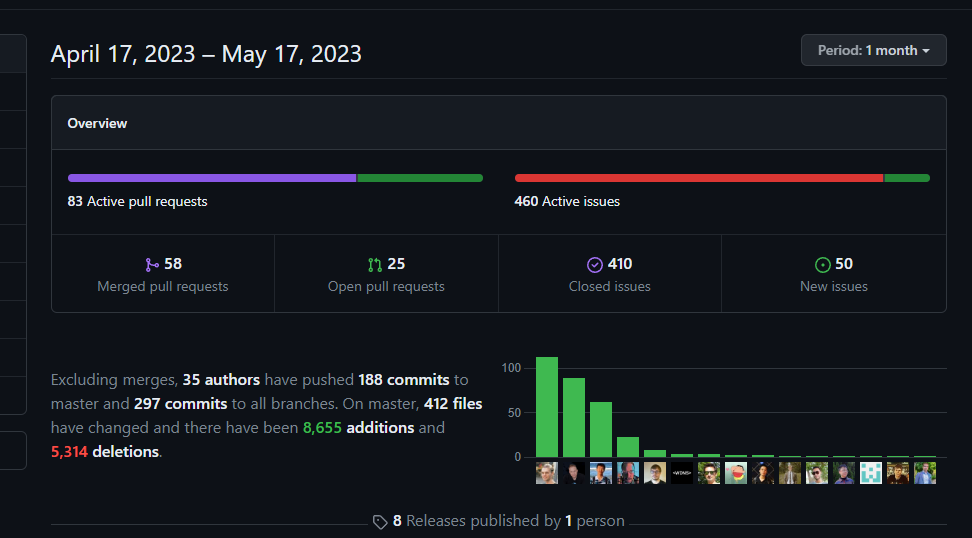Click the 8,655 additions count
Image resolution: width=972 pixels, height=538 pixels.
[x=322, y=428]
